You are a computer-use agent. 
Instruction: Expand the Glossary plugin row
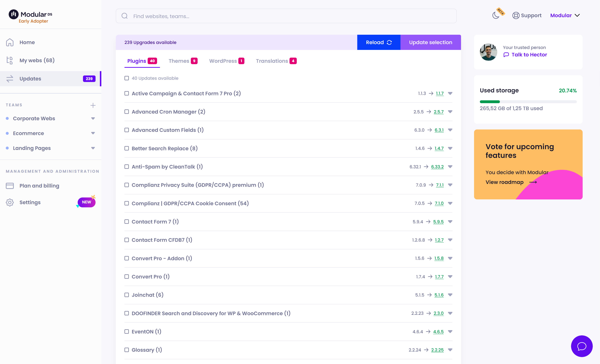point(450,350)
